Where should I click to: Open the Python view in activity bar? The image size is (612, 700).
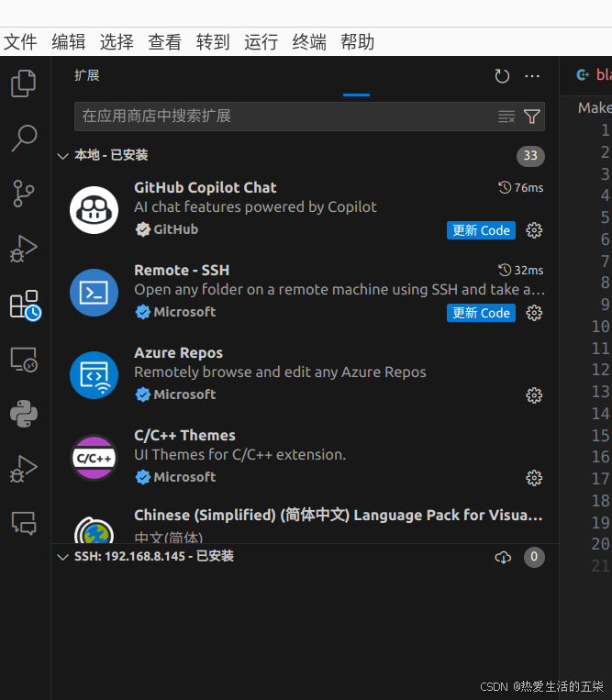pos(24,414)
